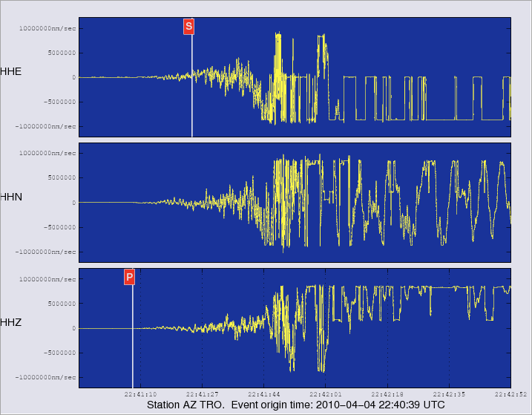Image resolution: width=532 pixels, height=415 pixels.
Task: Click the Station AZ TRO event origin caption
Action: click(x=295, y=405)
